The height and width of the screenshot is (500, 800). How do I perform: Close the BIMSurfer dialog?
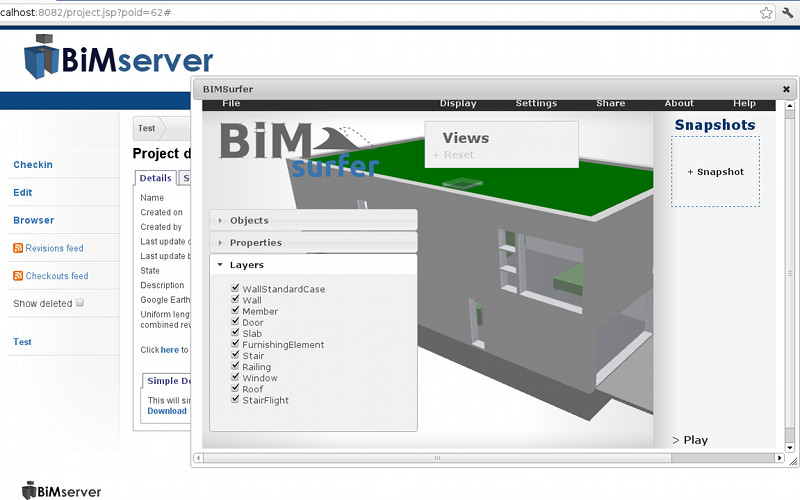point(786,89)
